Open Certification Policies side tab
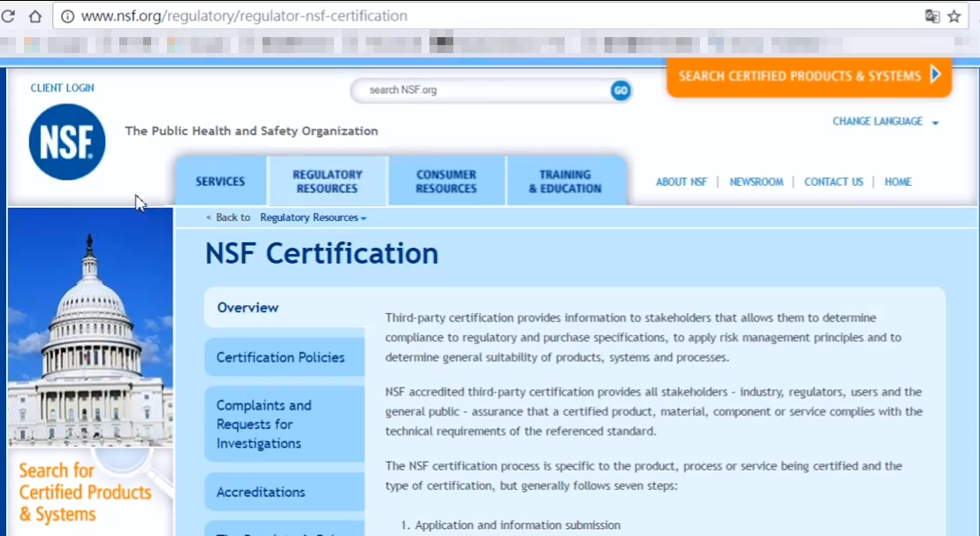This screenshot has width=980, height=536. coord(285,357)
